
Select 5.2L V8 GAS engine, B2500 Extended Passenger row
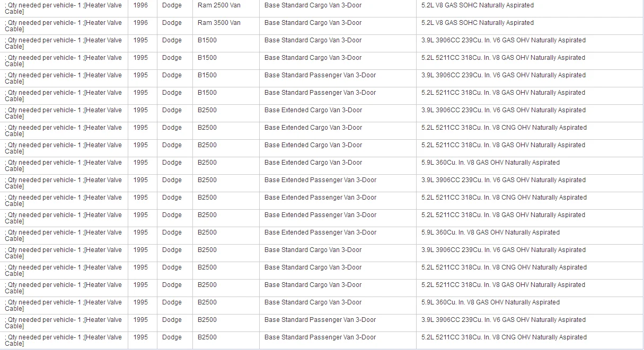click(503, 215)
